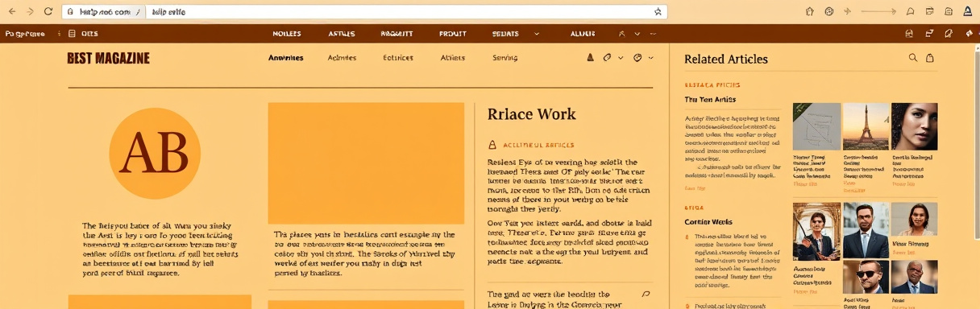The width and height of the screenshot is (980, 309).
Task: Click the bell icon in the browser toolbar
Action: [910, 11]
